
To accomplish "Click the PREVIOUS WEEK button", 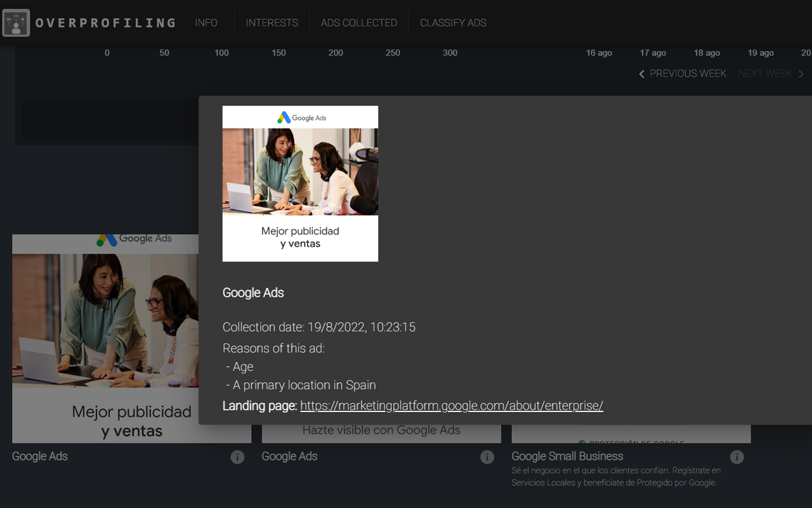I will click(682, 74).
